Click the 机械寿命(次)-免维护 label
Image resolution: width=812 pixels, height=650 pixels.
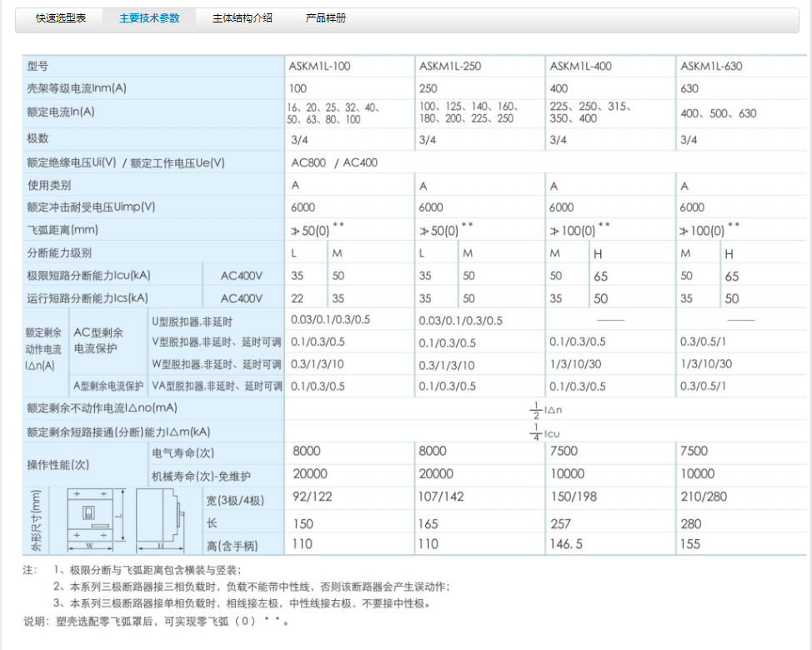tap(201, 476)
